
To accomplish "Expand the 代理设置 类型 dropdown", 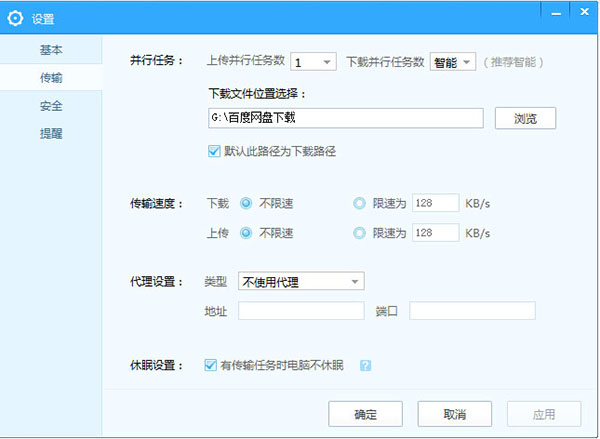I will tap(301, 282).
